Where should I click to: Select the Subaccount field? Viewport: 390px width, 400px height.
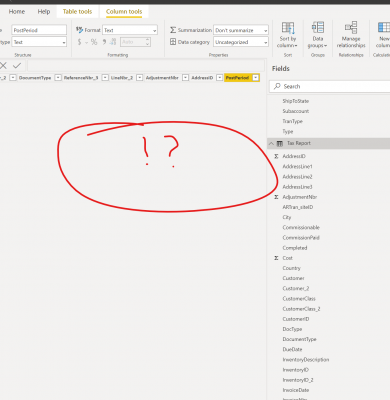pyautogui.click(x=296, y=111)
